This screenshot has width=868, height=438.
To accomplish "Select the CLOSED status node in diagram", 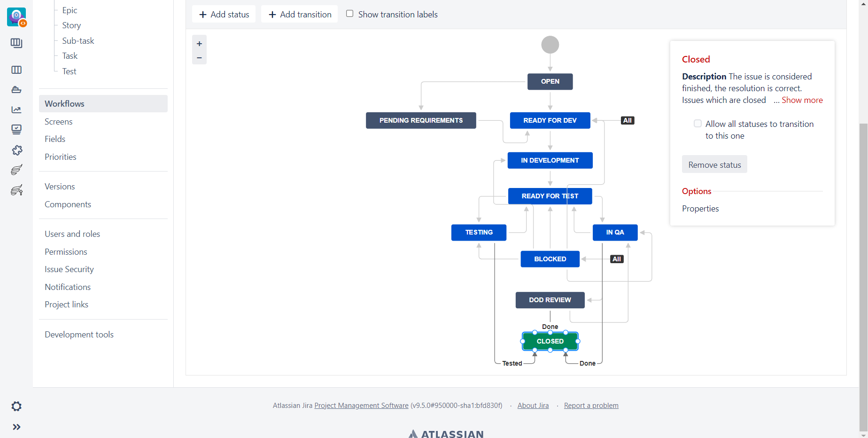I will pos(550,341).
